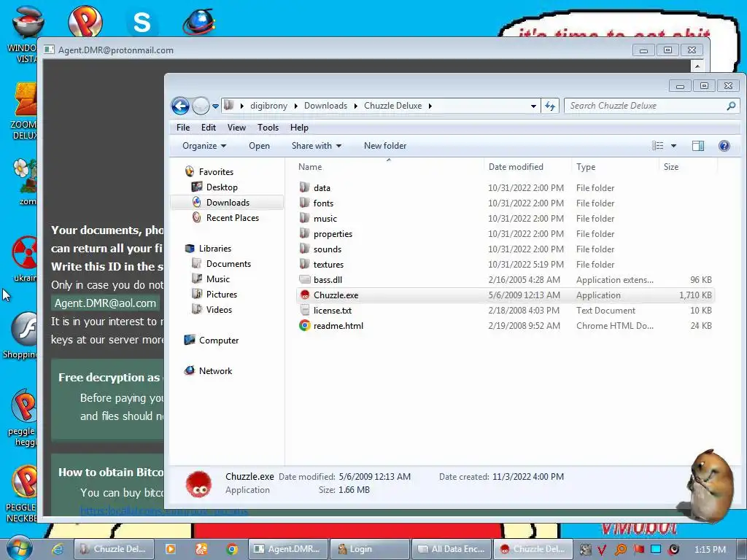Select the data folder
This screenshot has width=747, height=560.
505,188
